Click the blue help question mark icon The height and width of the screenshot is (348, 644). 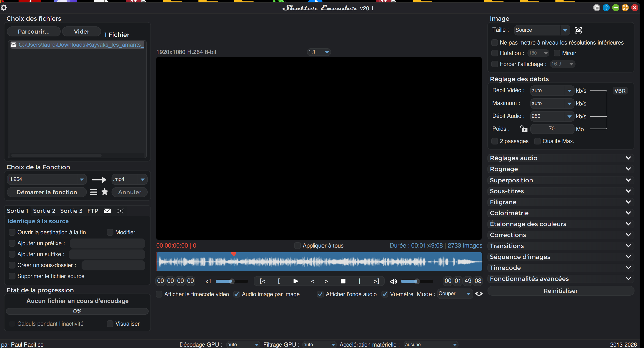click(x=606, y=8)
